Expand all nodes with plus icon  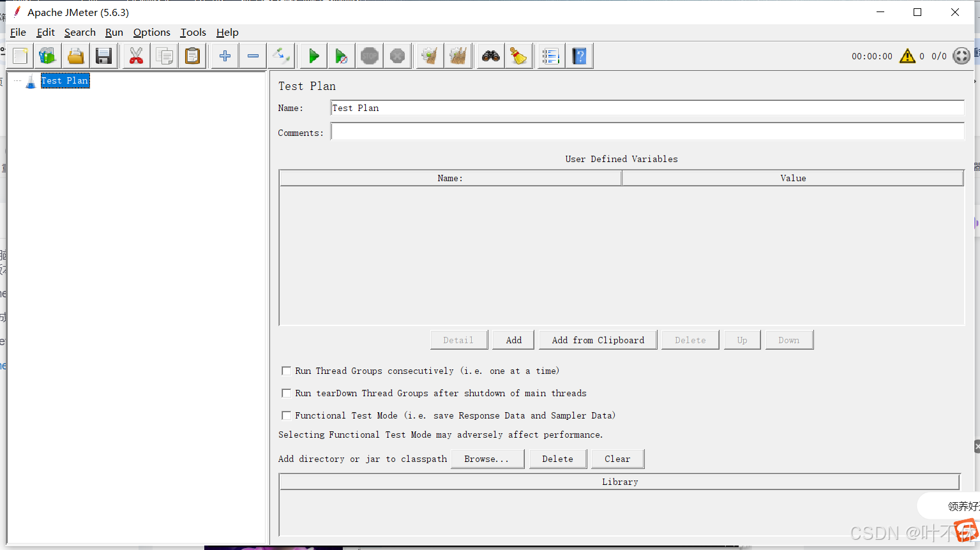pos(225,56)
